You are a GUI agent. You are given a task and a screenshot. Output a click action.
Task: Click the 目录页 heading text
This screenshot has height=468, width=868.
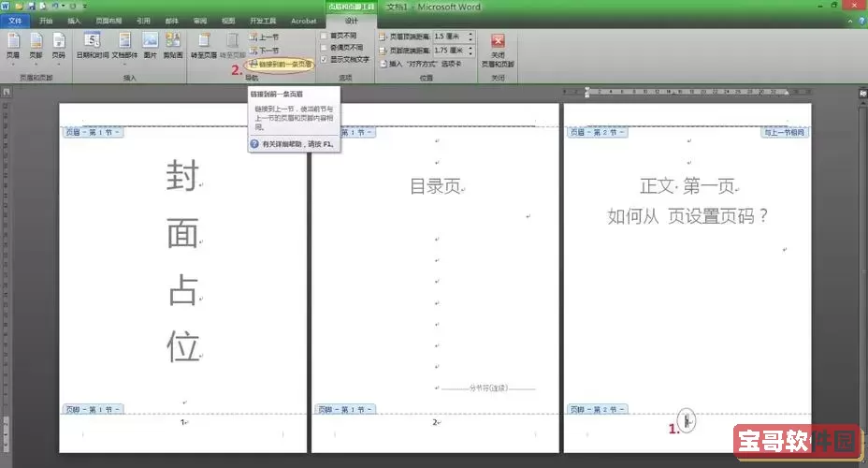coord(435,186)
